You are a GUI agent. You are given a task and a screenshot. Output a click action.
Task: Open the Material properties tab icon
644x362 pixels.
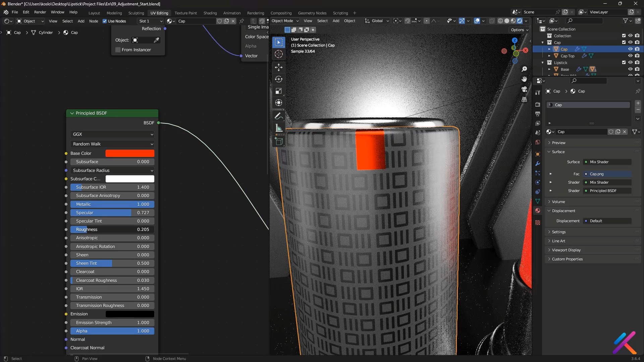538,210
